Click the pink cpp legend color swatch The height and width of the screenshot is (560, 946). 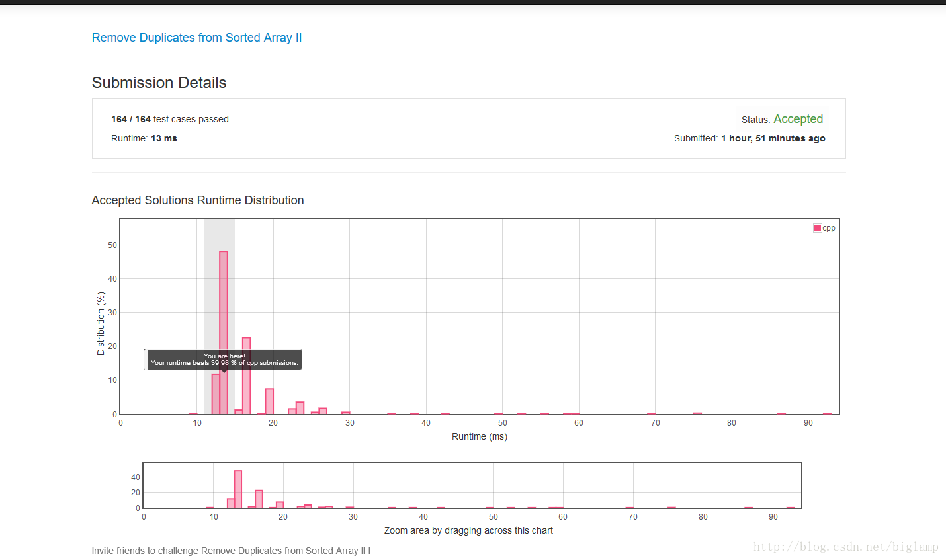point(818,228)
